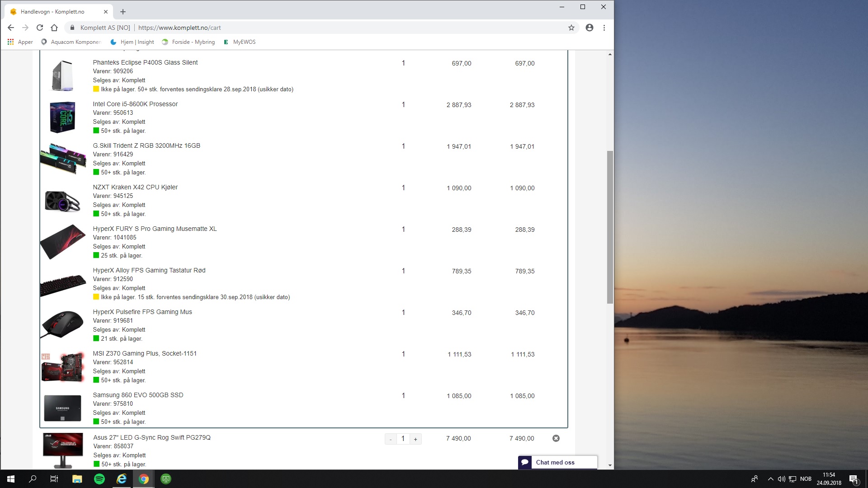Click the Samsung SSD thumbnail
Viewport: 868px width, 488px height.
point(63,408)
